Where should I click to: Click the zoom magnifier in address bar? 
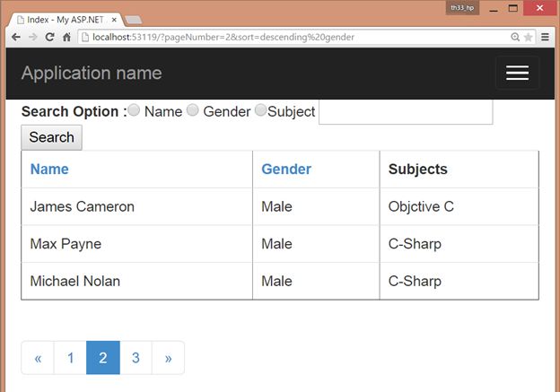[x=515, y=38]
